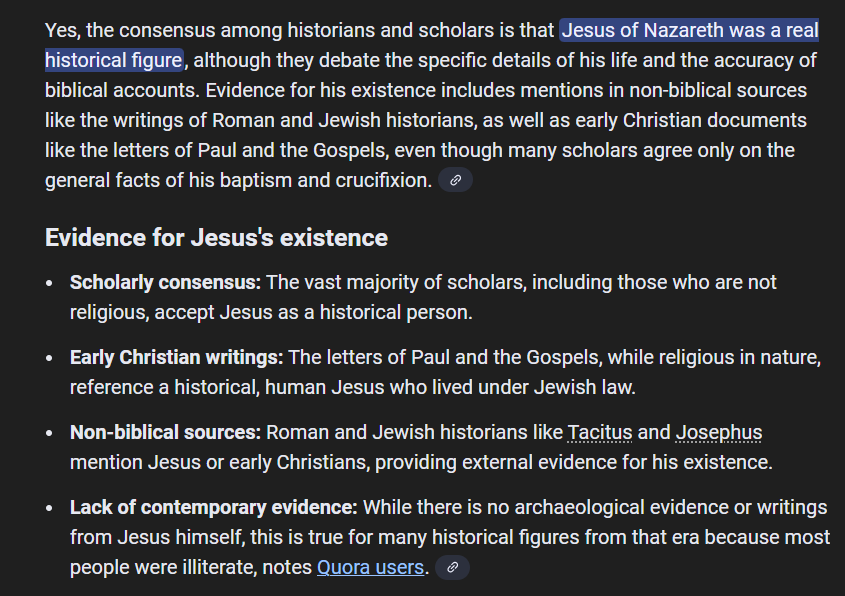845x596 pixels.
Task: Click the bold "Scholarly consensus:" label
Action: click(165, 282)
